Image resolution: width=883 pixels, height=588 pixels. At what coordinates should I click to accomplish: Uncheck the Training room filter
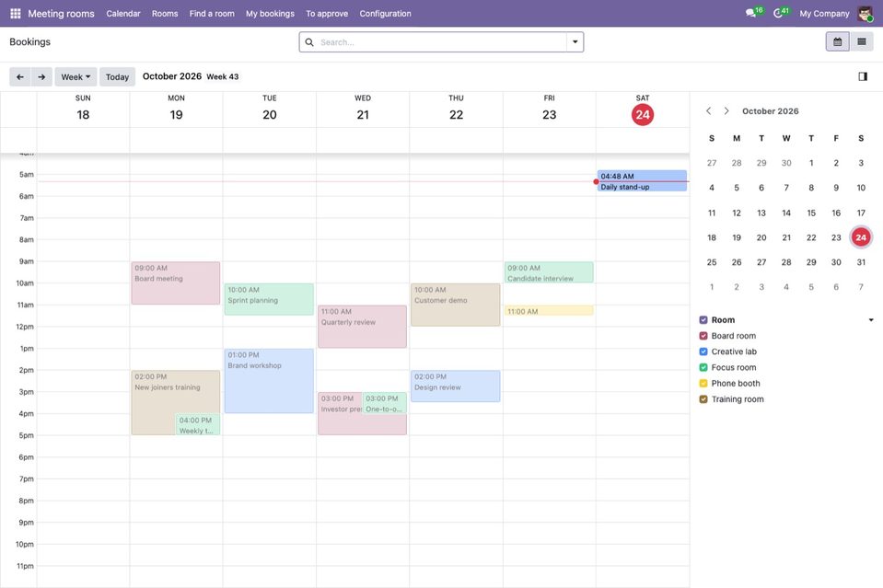703,399
